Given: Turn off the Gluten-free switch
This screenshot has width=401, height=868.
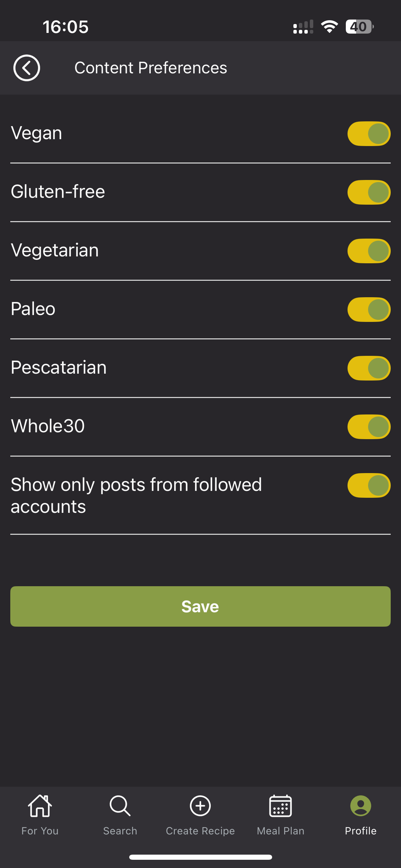Looking at the screenshot, I should 369,192.
